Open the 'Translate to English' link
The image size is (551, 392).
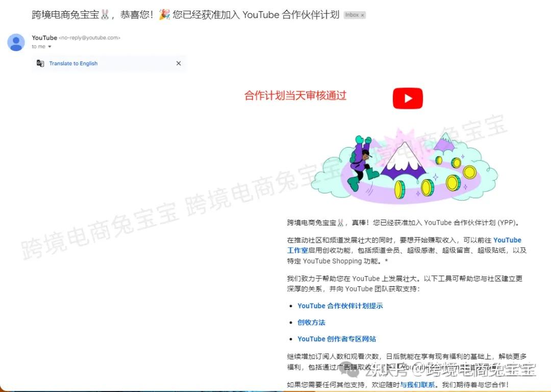point(73,63)
